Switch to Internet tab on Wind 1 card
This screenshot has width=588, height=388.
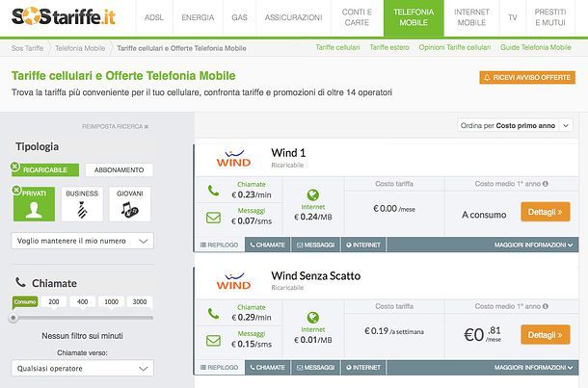pyautogui.click(x=363, y=245)
